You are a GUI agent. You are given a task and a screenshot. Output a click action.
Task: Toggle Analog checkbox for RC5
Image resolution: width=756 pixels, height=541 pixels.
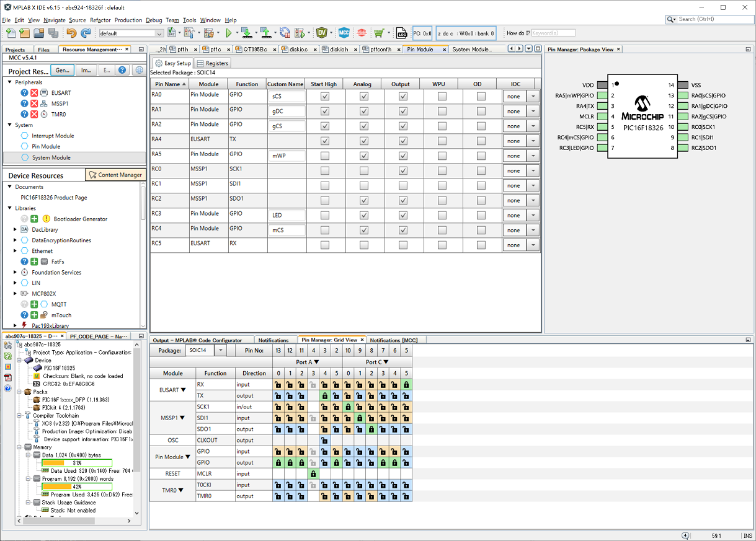coord(364,245)
